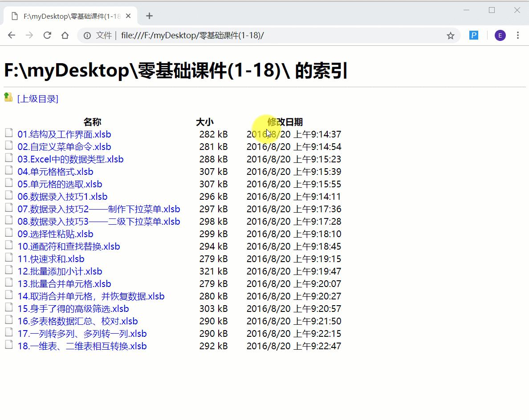Sort files by the 大小 column
This screenshot has height=420, width=529.
[205, 121]
